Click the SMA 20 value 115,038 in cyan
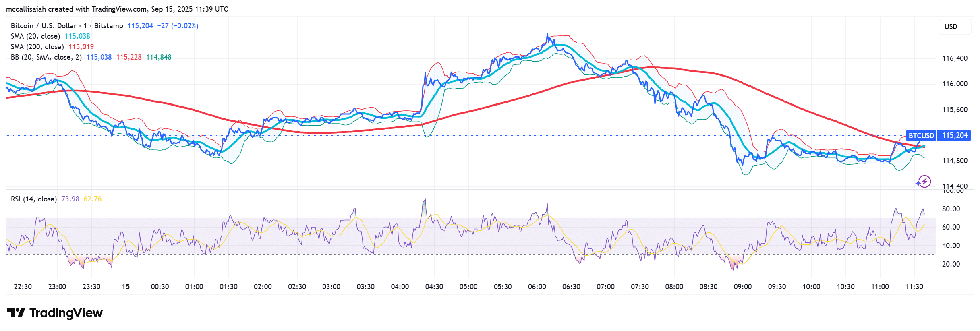Screen dimensions: 980x331 pos(77,36)
